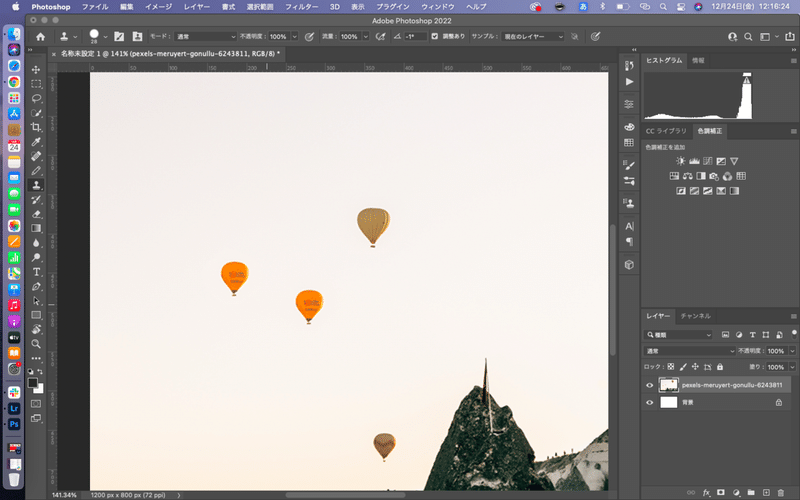Select the Rectangular Marquee tool
This screenshot has width=800, height=500.
click(36, 84)
